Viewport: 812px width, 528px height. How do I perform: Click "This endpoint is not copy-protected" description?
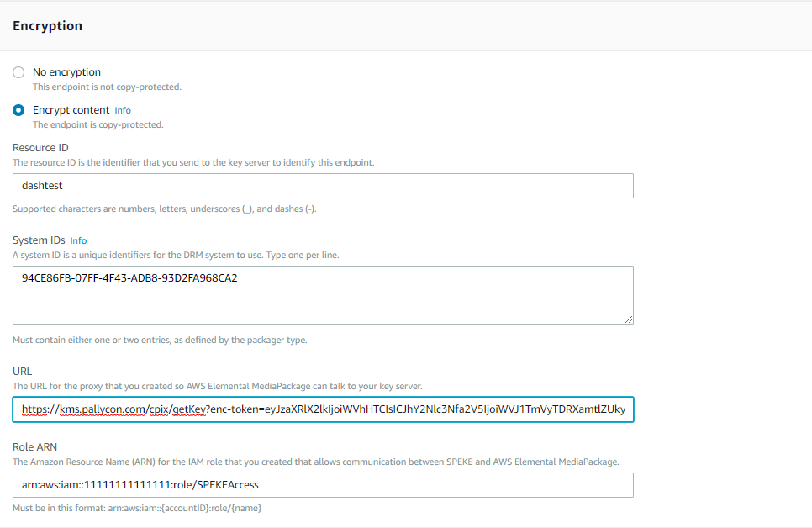(x=107, y=87)
